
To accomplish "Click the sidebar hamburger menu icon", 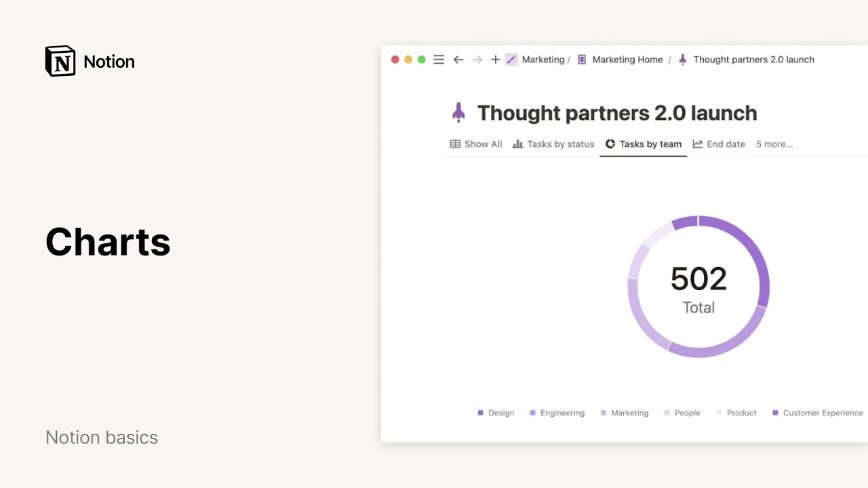I will pos(439,60).
